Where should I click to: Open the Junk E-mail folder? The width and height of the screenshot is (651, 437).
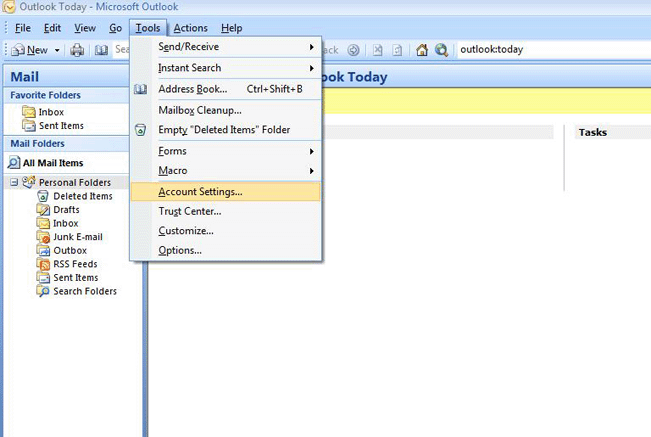78,237
